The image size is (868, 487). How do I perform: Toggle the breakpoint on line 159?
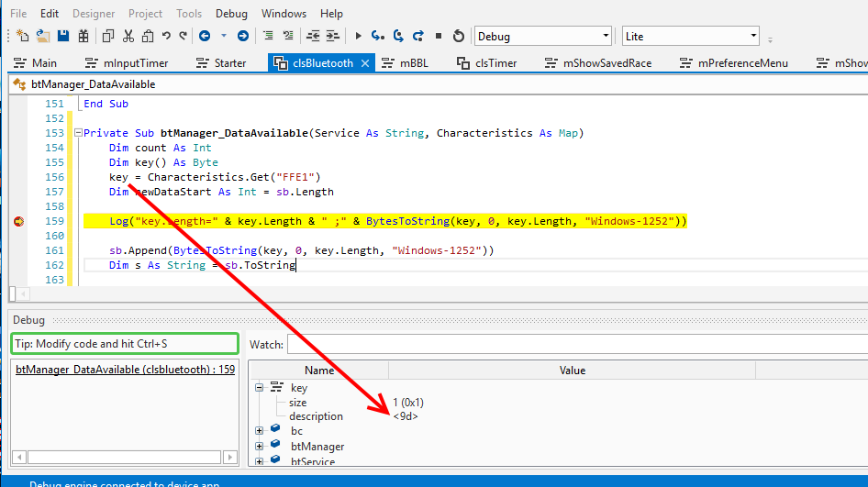pos(18,221)
